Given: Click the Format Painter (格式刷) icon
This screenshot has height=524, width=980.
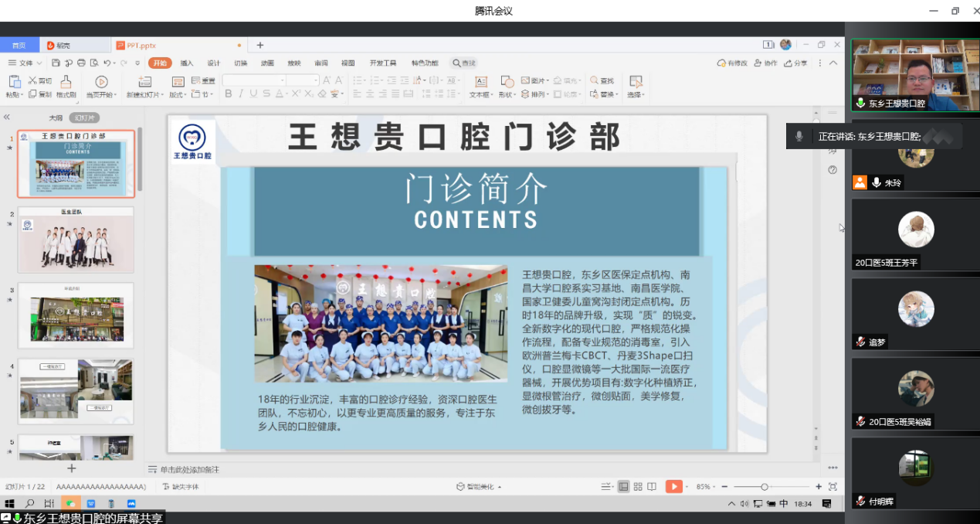Looking at the screenshot, I should 66,82.
